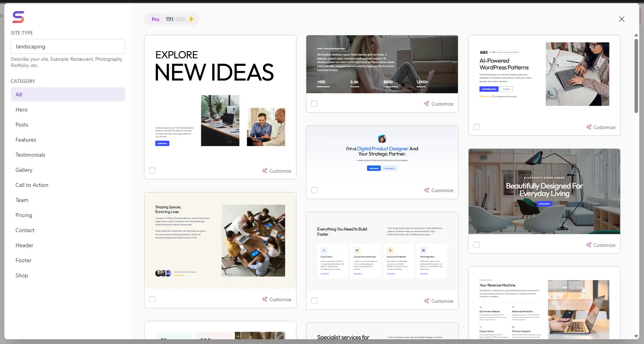644x344 pixels.
Task: Click the Pro plan badge
Action: click(x=156, y=19)
